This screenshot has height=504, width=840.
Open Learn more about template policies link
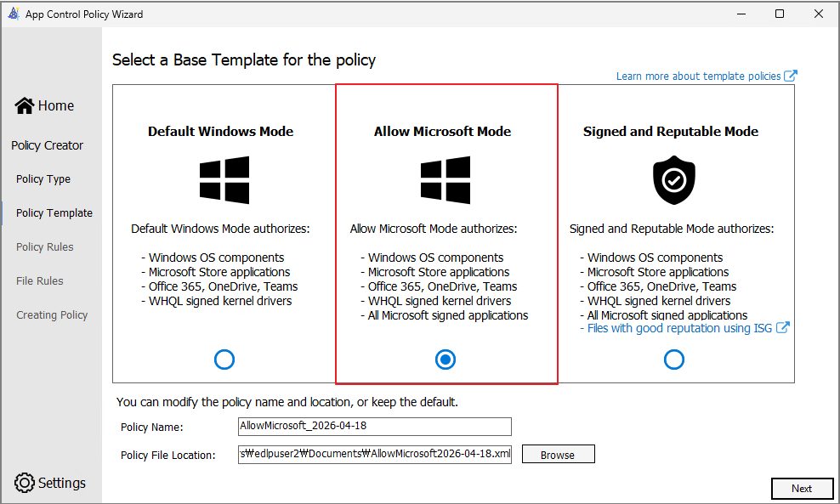point(698,76)
